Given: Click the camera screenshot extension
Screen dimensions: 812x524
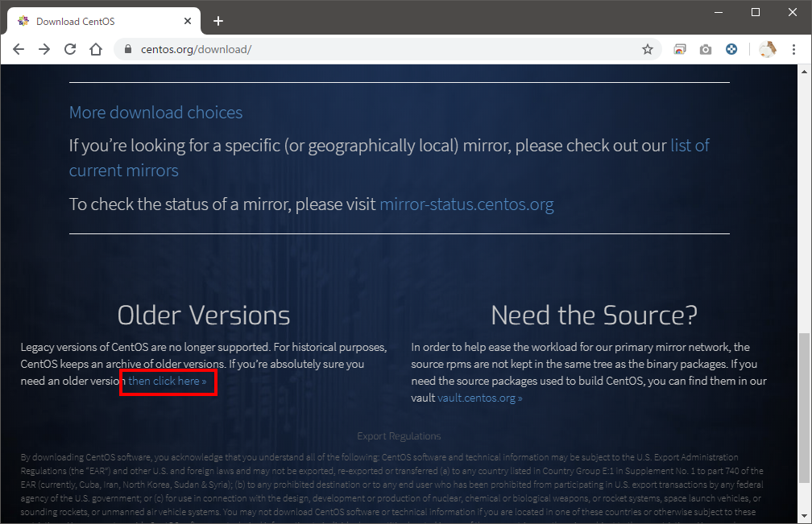Looking at the screenshot, I should coord(706,49).
